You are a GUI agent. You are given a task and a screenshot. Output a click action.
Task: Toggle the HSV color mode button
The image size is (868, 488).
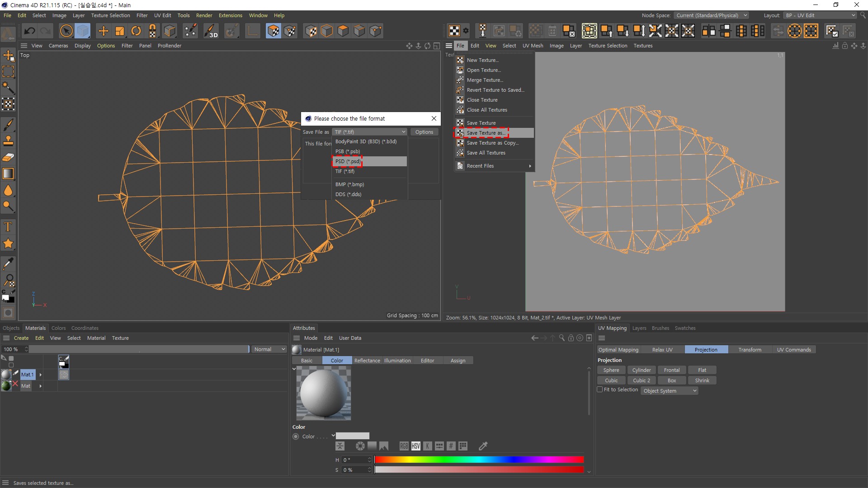[x=415, y=446]
